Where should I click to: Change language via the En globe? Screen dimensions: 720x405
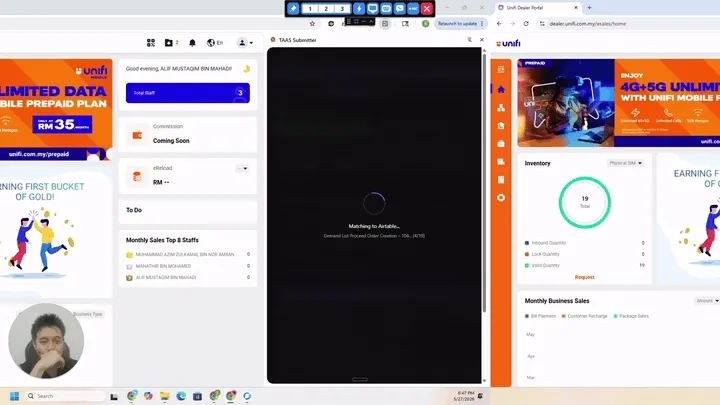215,43
